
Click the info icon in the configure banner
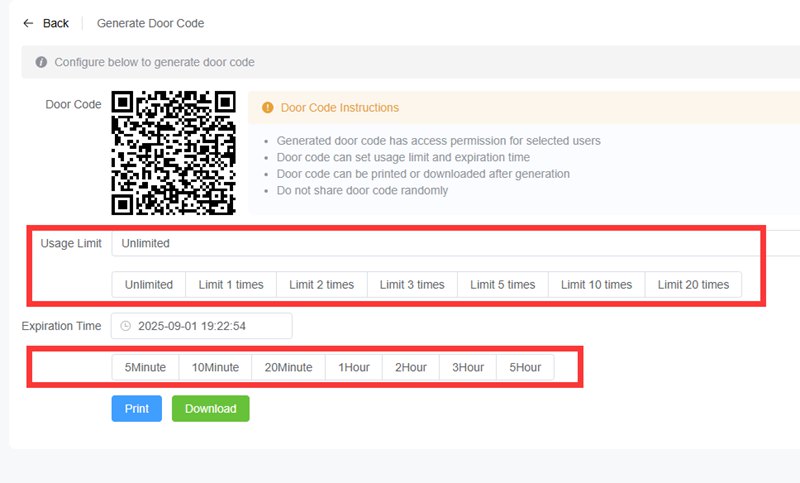tap(41, 62)
